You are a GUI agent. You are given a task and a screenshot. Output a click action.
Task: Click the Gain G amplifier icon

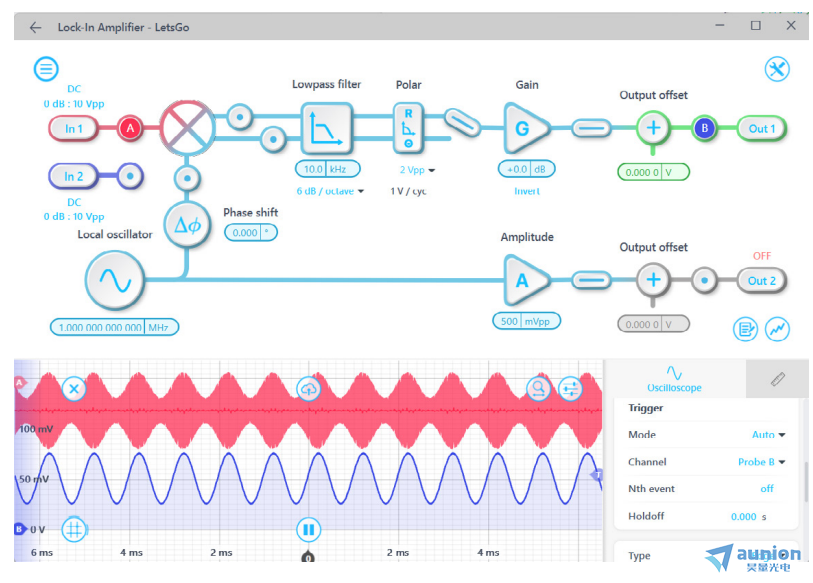[x=525, y=128]
